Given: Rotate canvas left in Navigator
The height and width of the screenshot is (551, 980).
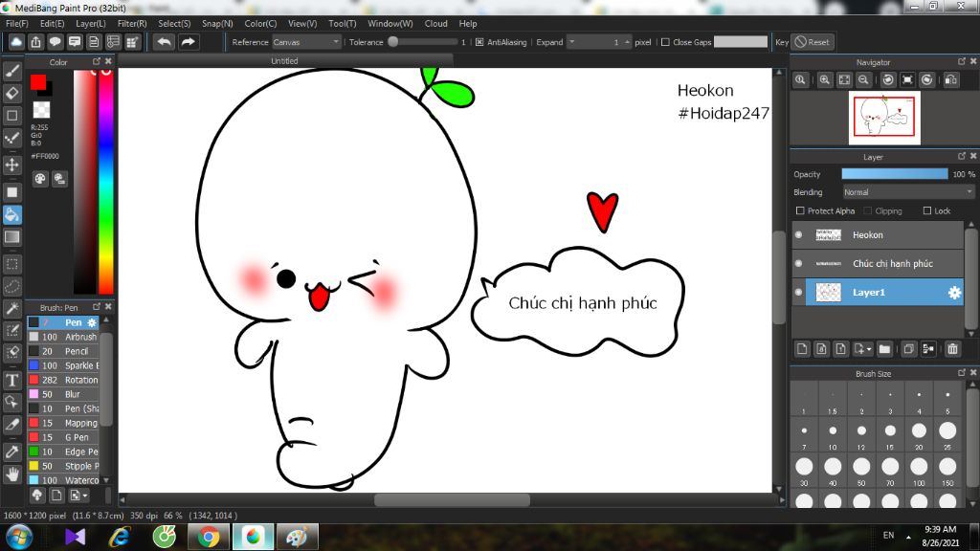Looking at the screenshot, I should tap(888, 80).
